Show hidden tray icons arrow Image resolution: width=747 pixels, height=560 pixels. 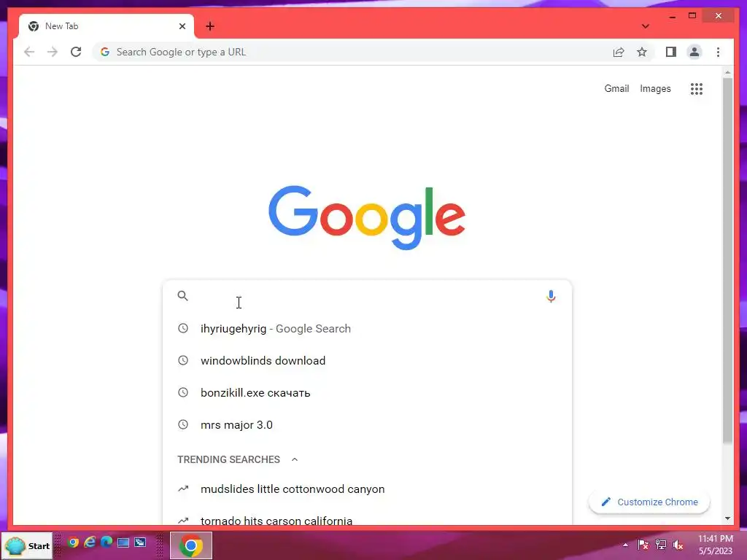click(625, 545)
